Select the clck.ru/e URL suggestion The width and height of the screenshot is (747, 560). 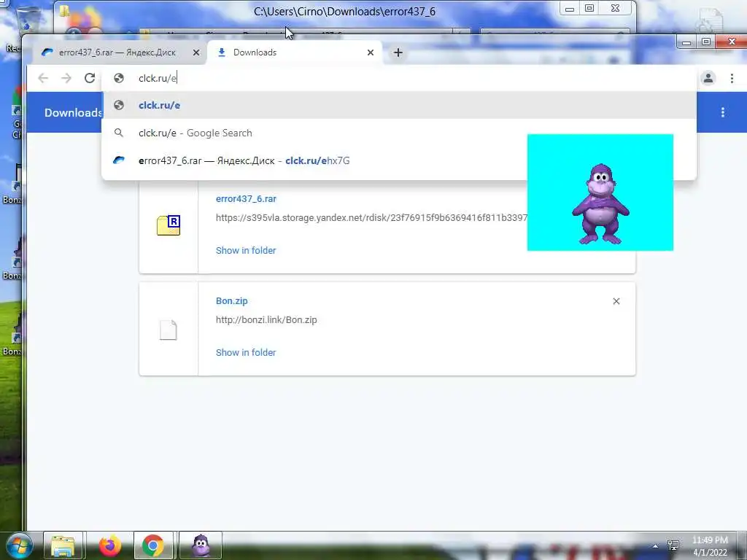click(x=399, y=105)
